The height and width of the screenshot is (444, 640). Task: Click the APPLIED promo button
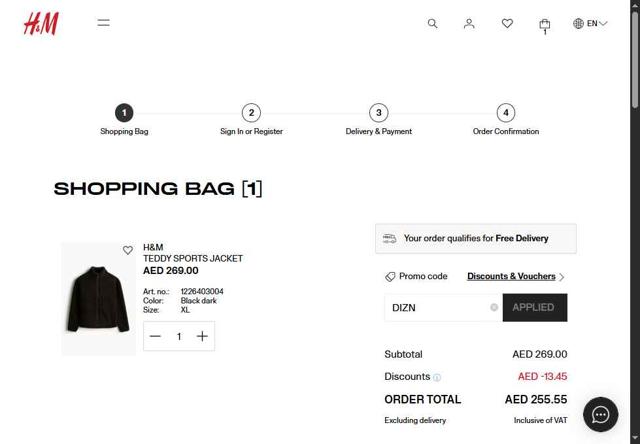534,307
